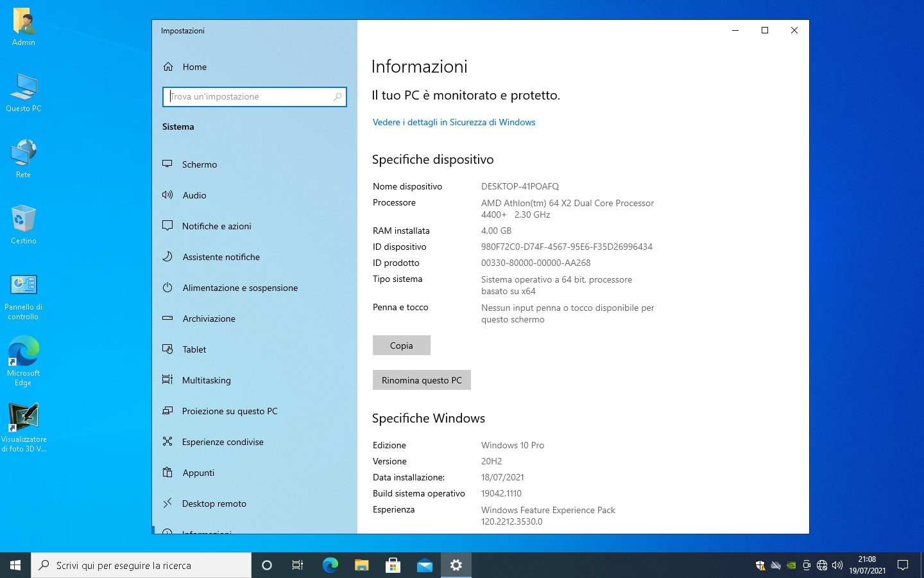Select the Audio settings icon
924x578 pixels.
pos(167,195)
